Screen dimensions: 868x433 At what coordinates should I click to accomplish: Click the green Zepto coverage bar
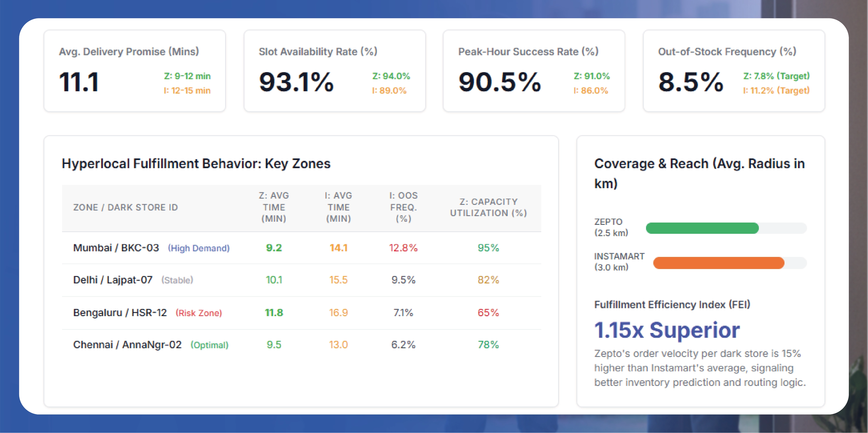pyautogui.click(x=702, y=228)
